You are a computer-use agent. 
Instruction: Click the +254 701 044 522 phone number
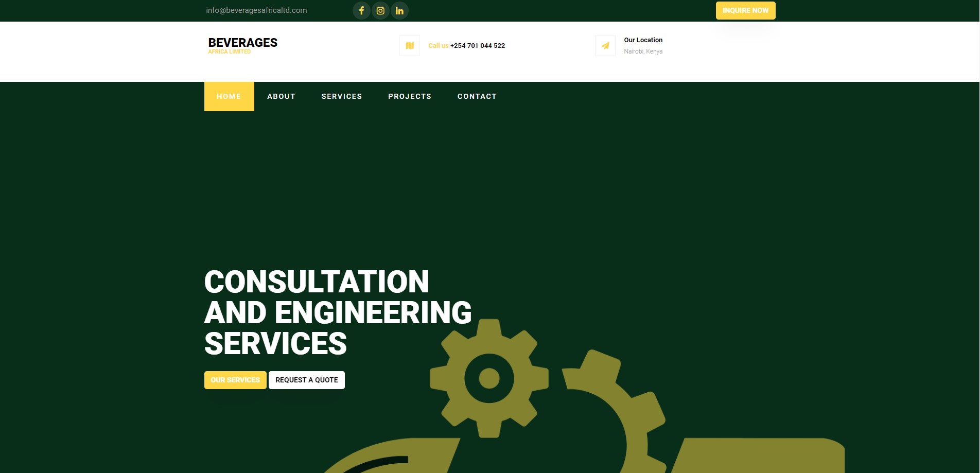coord(478,46)
